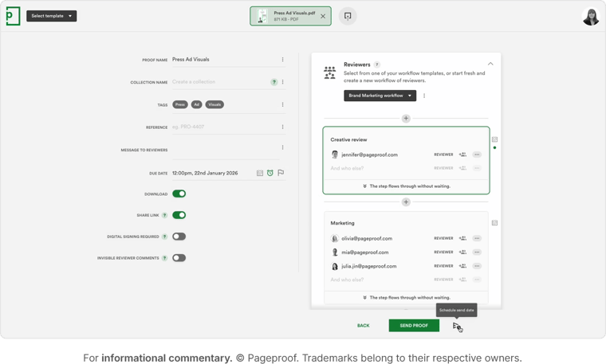Open the Brand Marketing workflow dropdown

point(380,96)
